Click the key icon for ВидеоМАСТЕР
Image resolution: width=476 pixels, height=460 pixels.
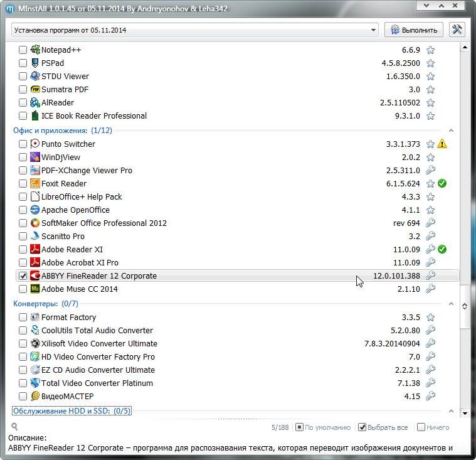tap(430, 396)
